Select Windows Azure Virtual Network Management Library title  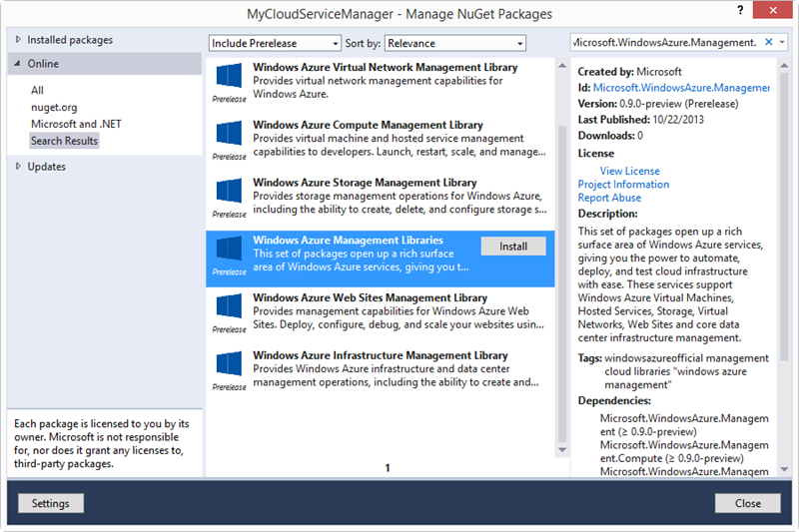(386, 67)
